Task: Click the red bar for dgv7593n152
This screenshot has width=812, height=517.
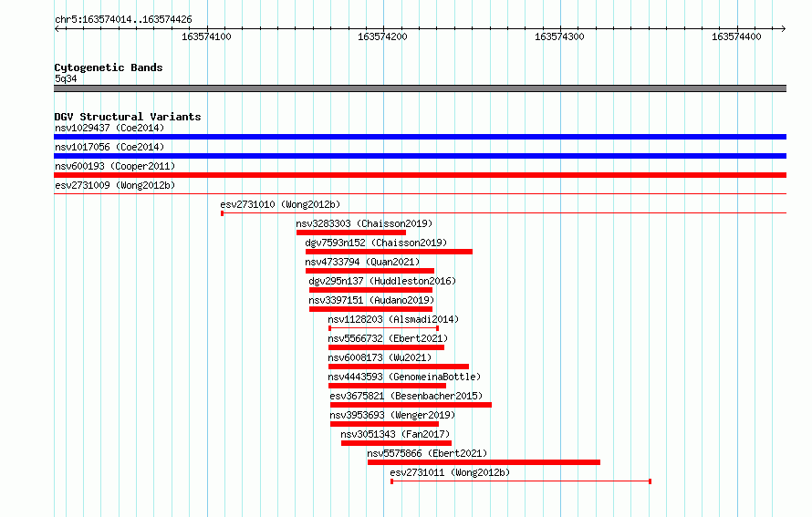Action: (389, 252)
